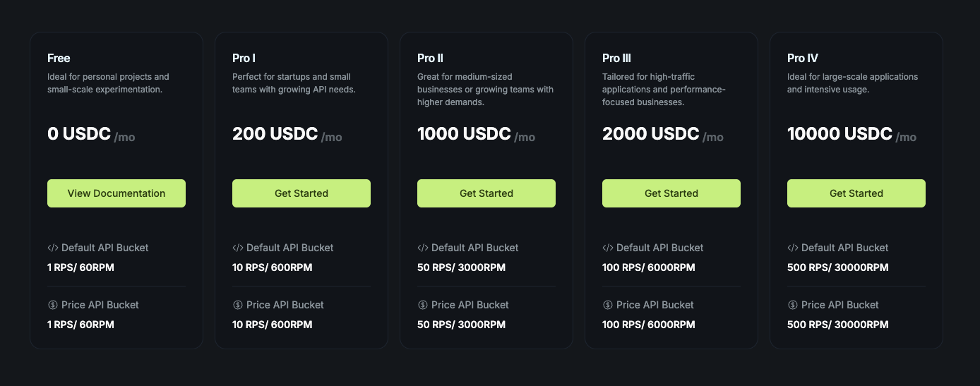Click the 10000 USDC price label
The height and width of the screenshot is (386, 980).
839,134
